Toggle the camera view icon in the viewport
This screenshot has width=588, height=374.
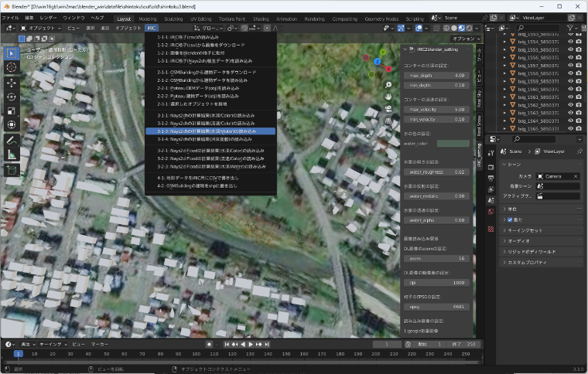pos(388,109)
